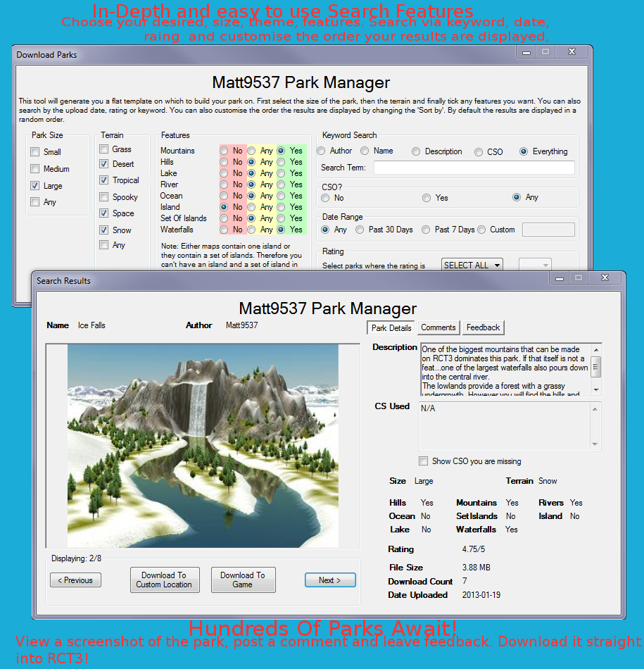Minimize the Search Results window

click(x=560, y=277)
